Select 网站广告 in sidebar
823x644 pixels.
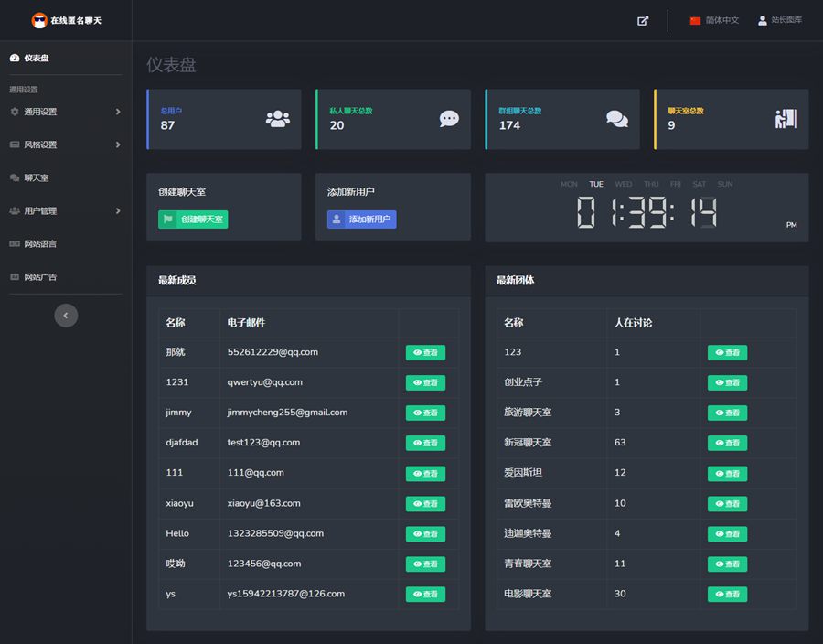pos(40,276)
